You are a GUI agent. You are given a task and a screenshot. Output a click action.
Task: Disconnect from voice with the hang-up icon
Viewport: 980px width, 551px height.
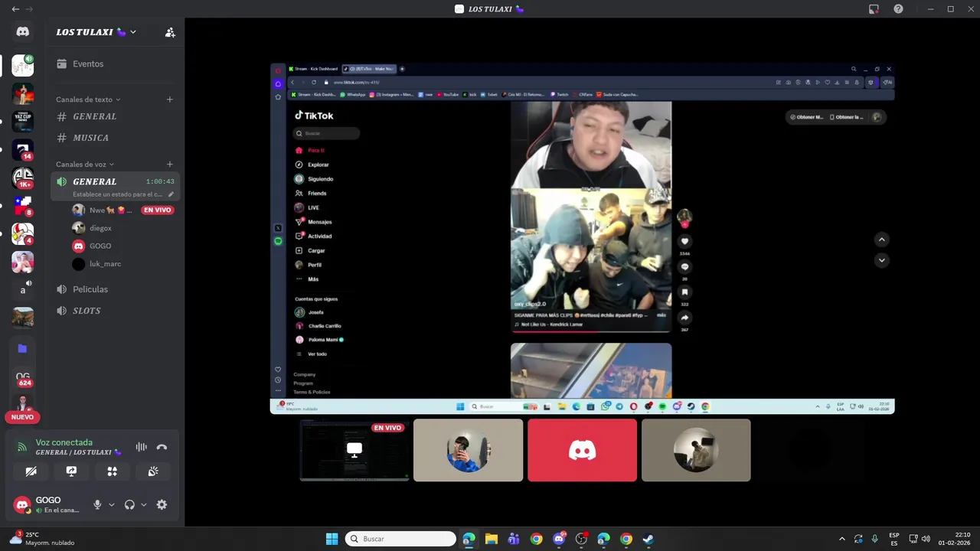pos(162,447)
